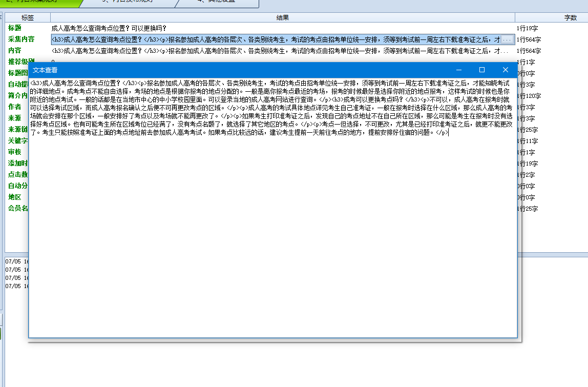Viewport: 588px width, 387px height.
Task: Select the 内容 row result text
Action: (277, 51)
